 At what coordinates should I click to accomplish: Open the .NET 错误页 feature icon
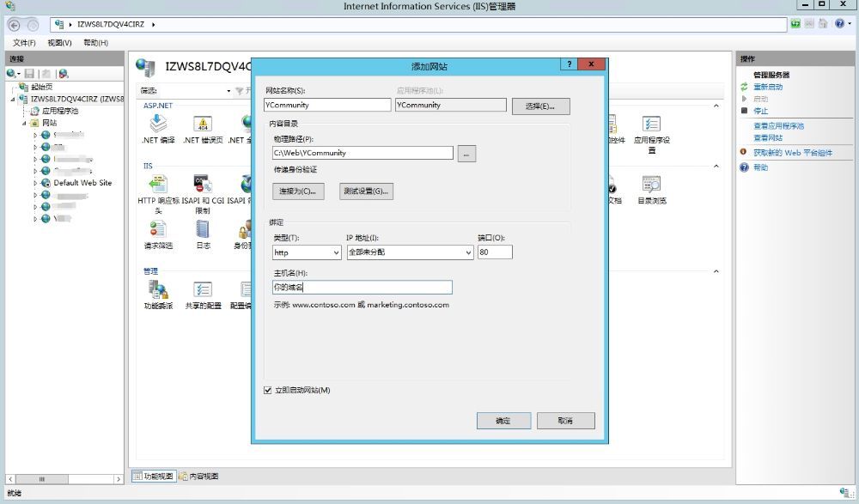(x=203, y=124)
